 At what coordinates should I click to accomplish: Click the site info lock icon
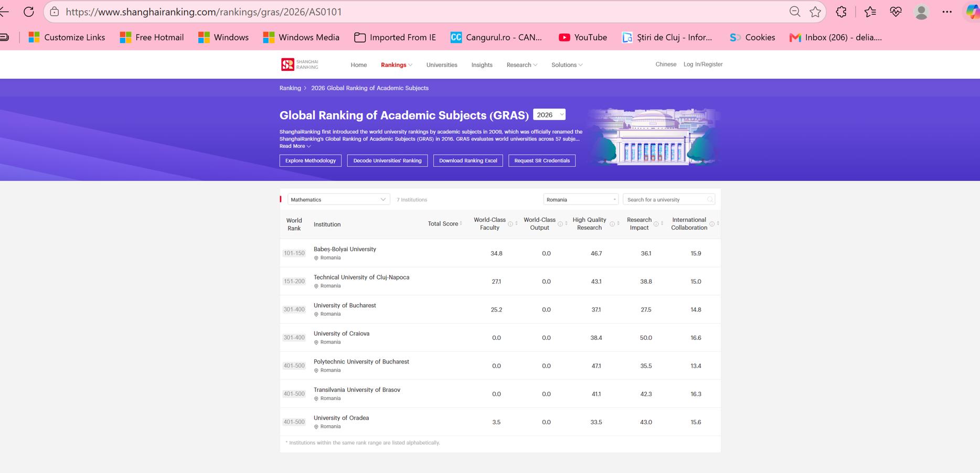coord(54,12)
